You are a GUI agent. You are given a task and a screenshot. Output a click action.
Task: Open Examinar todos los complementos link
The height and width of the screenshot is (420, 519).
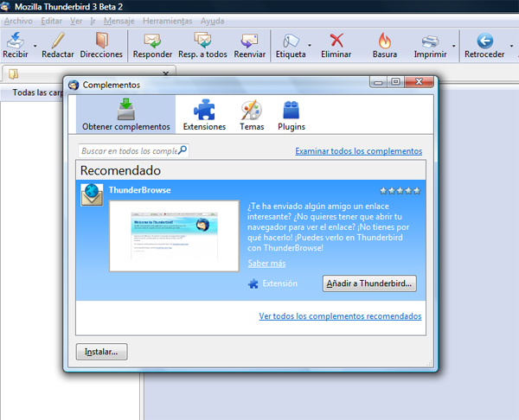click(359, 151)
